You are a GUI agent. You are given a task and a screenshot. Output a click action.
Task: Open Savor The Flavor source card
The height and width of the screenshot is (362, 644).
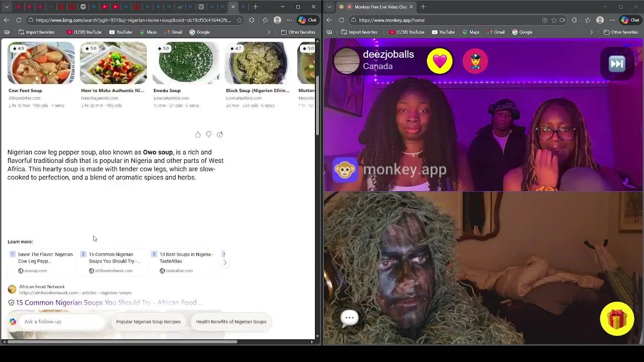(41, 262)
